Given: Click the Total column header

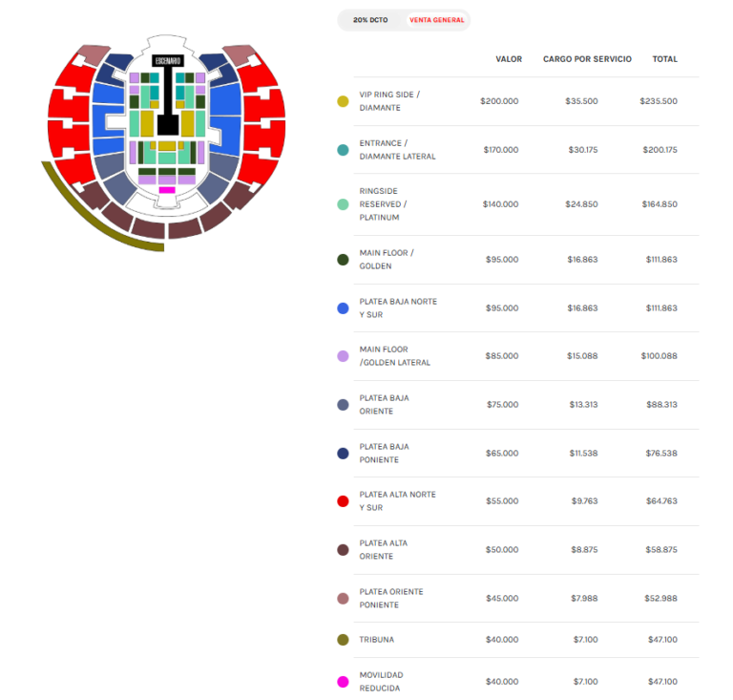Looking at the screenshot, I should 665,59.
